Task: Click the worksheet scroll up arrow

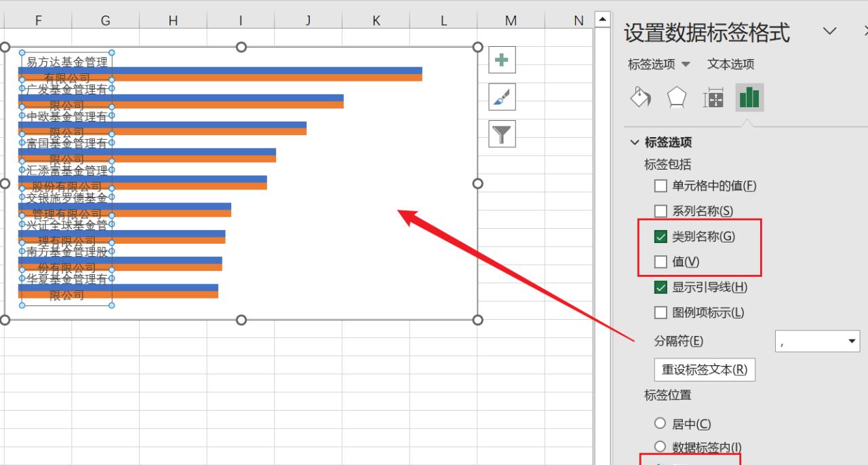Action: 601,19
